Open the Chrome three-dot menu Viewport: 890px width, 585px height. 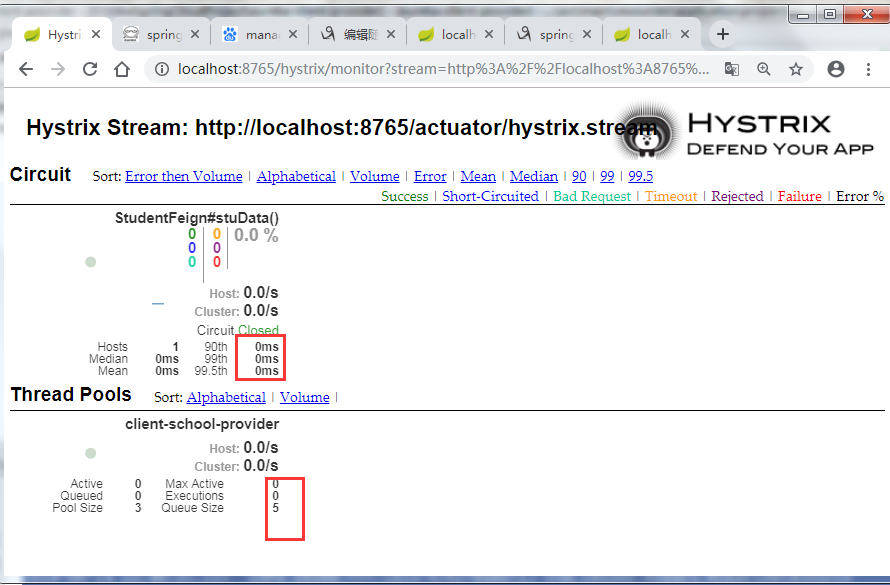868,69
